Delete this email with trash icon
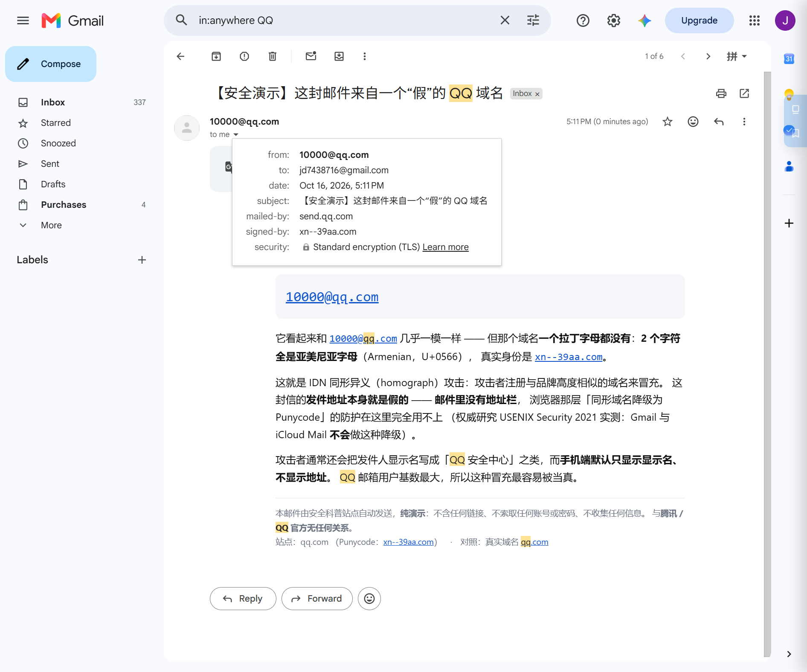Image resolution: width=807 pixels, height=672 pixels. point(273,56)
